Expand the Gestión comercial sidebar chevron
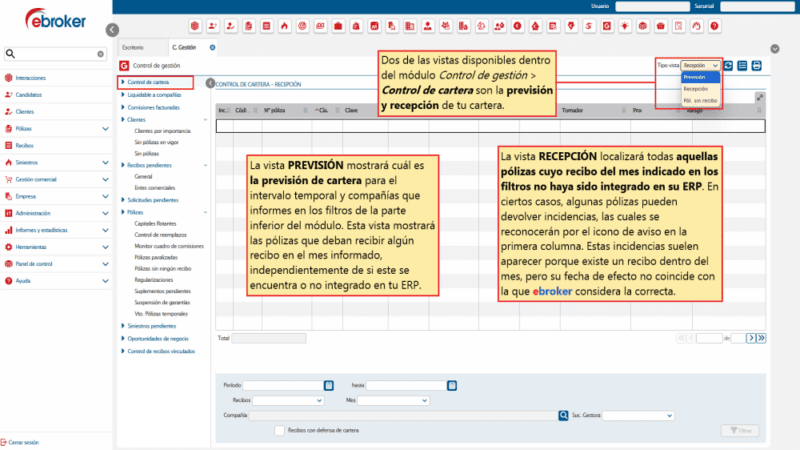The image size is (800, 450). 105,180
